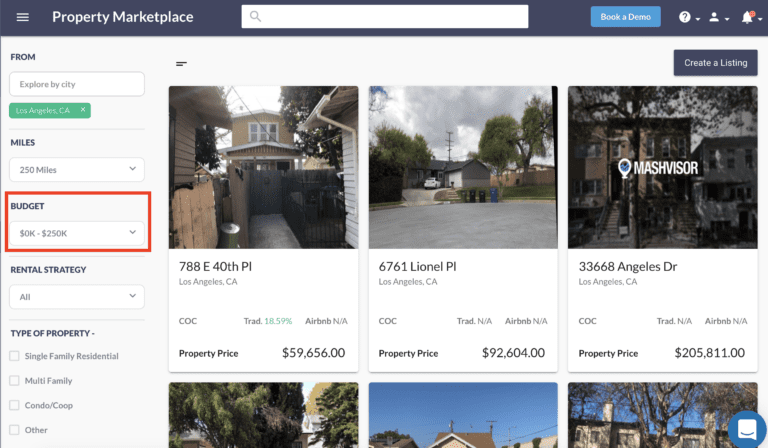Open the 6761 Lionel Pl listing title
The height and width of the screenshot is (448, 768).
tap(417, 267)
